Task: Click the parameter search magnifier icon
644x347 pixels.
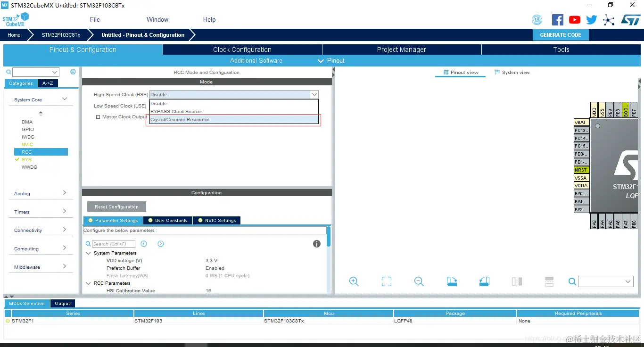Action: click(x=88, y=244)
